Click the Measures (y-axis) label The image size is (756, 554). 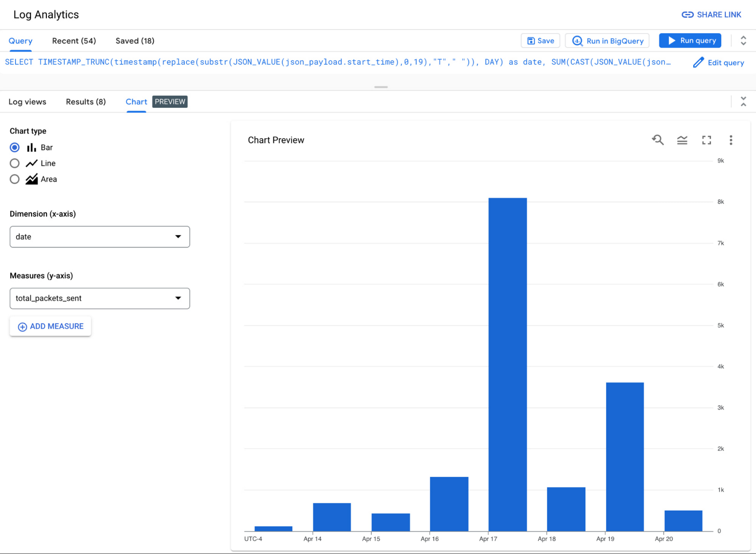click(41, 276)
